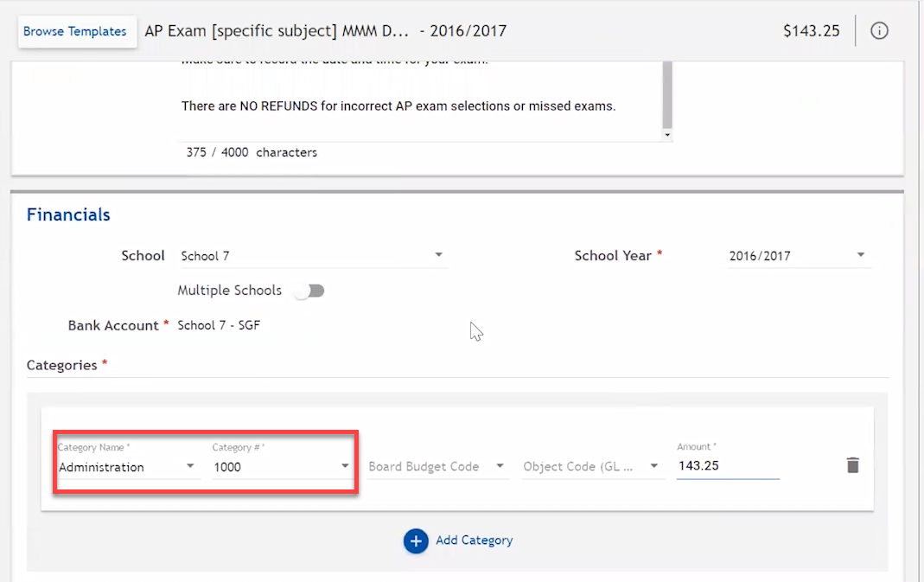Open the School Year dropdown 2016/2017

tap(799, 256)
